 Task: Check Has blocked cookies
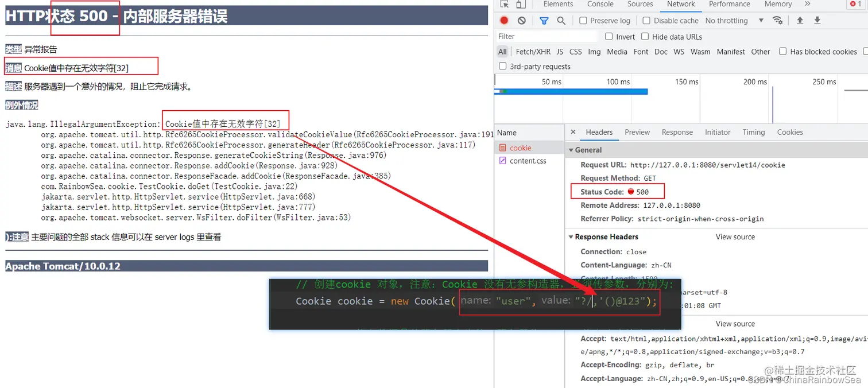(782, 52)
